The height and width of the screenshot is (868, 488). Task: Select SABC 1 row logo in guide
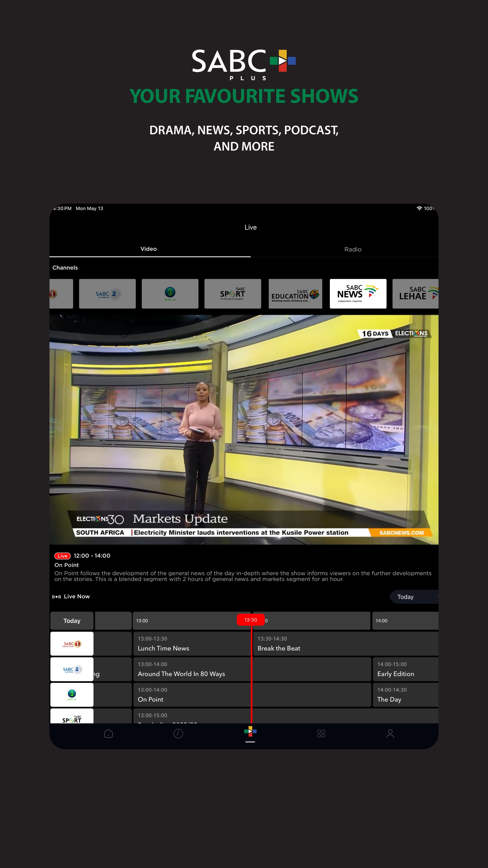point(72,644)
